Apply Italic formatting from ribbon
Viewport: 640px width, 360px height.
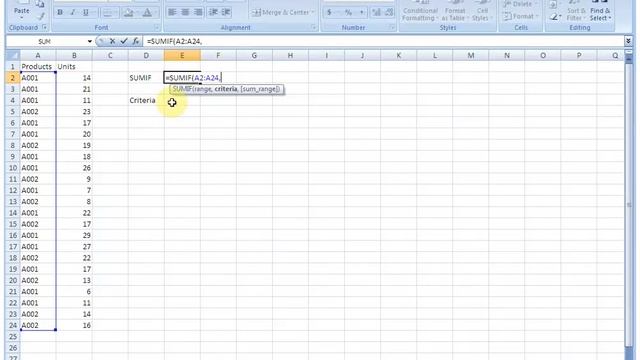click(73, 12)
